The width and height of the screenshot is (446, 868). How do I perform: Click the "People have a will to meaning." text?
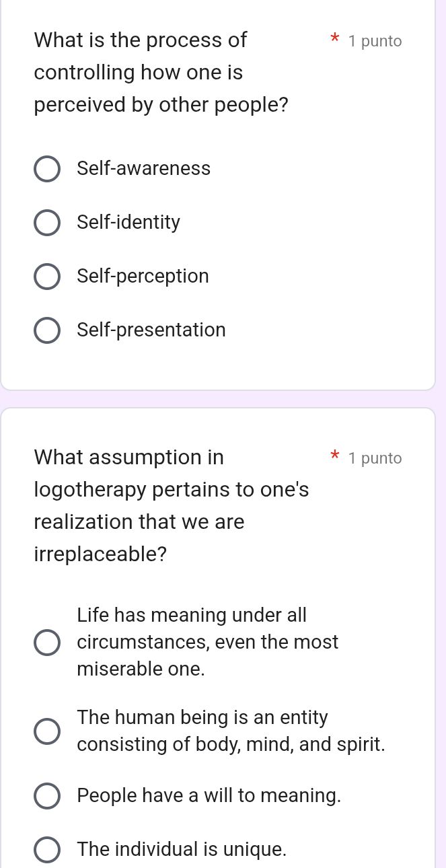coord(209,795)
